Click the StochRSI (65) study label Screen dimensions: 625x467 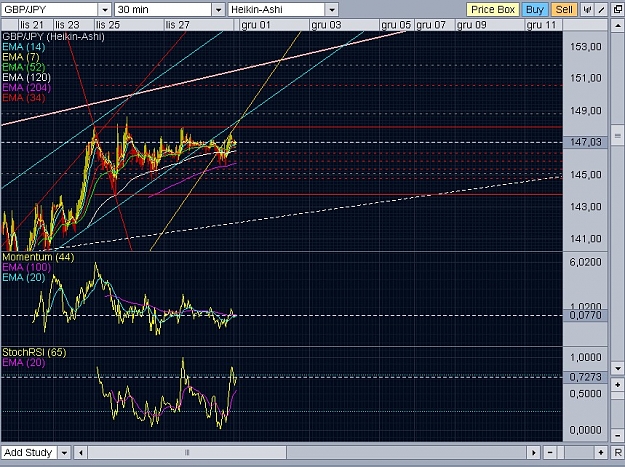coord(34,352)
